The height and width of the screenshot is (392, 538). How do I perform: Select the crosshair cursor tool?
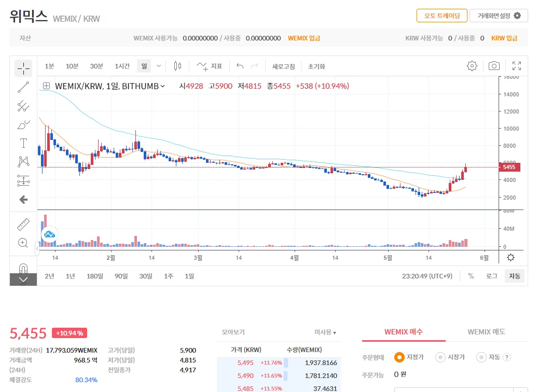click(23, 68)
